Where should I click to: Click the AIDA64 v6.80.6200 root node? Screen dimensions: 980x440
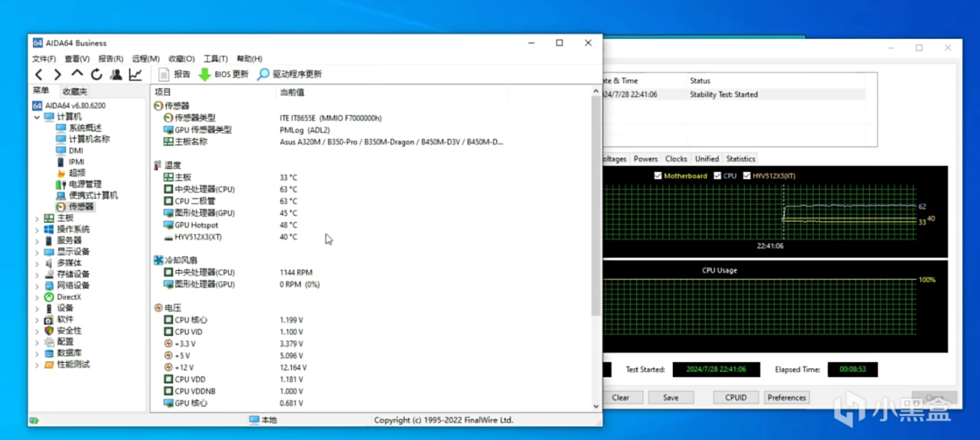[x=75, y=106]
